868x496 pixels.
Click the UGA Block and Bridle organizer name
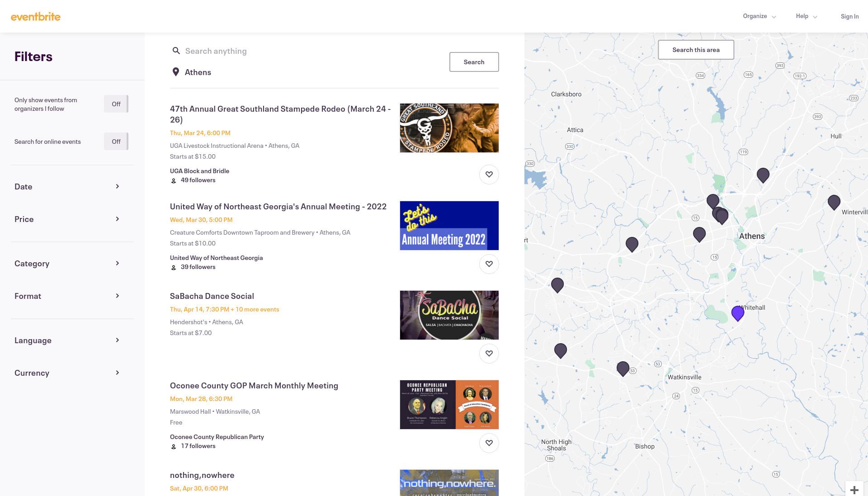(199, 171)
